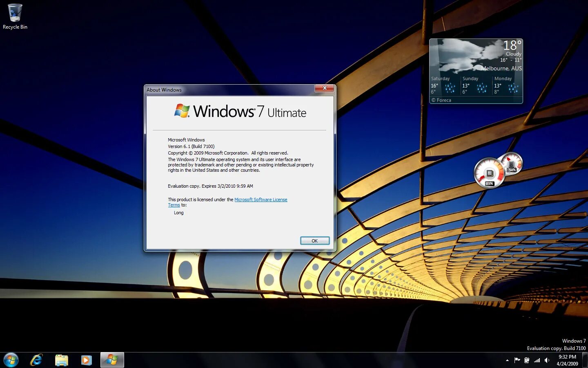Viewport: 588px width, 368px height.
Task: Click the Cloudy condition label
Action: (514, 54)
